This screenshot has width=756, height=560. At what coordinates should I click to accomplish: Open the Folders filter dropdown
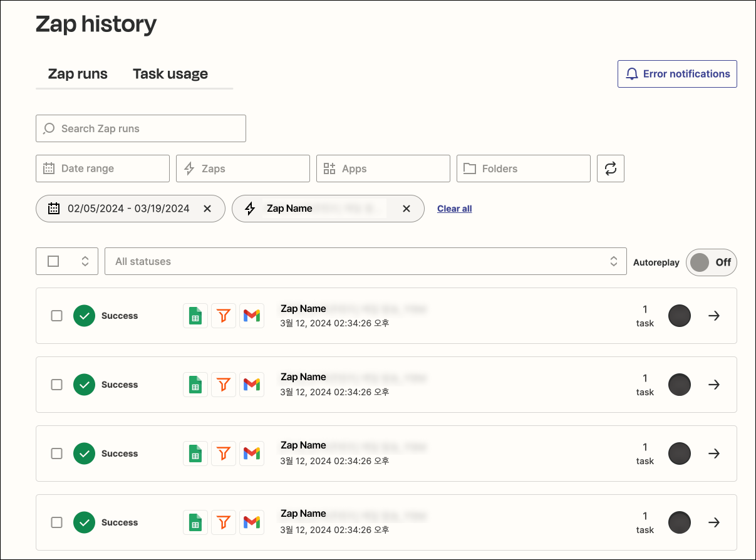pyautogui.click(x=524, y=169)
